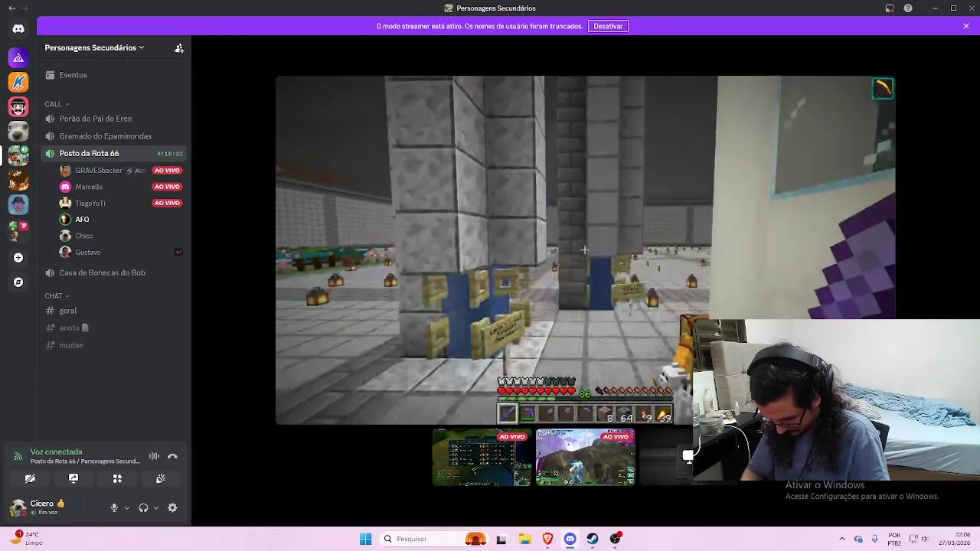
Task: Open Discover servers compass icon
Action: coord(18,282)
